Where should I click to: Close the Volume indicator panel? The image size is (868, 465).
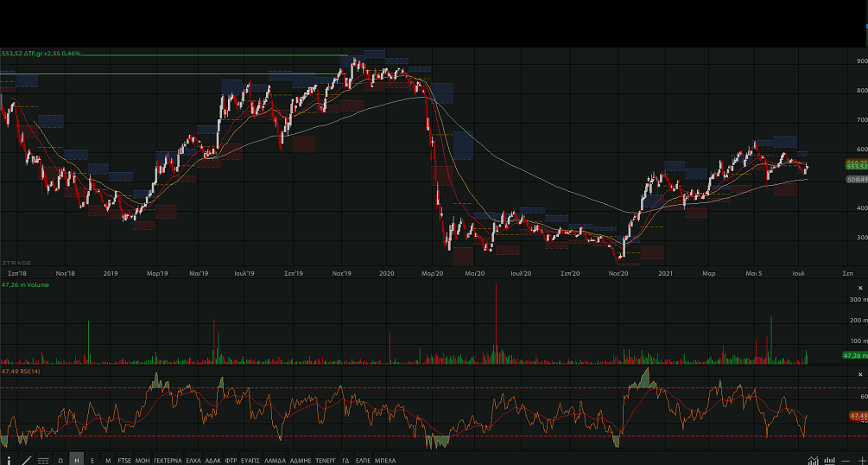[860, 287]
